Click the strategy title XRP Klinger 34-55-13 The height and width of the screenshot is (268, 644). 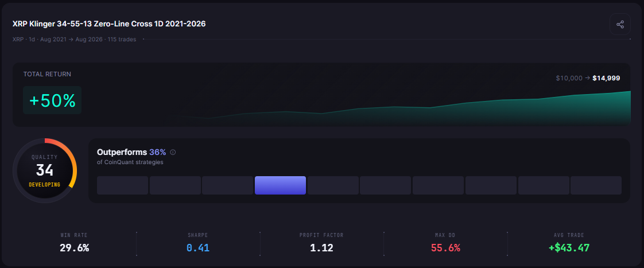109,24
